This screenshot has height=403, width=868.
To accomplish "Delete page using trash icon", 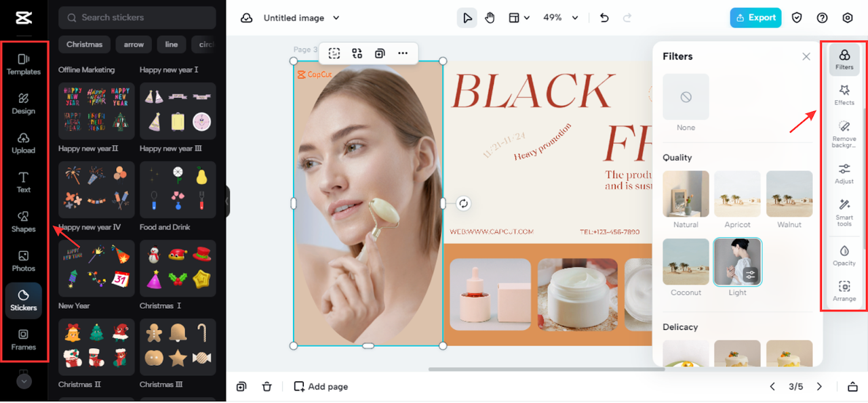I will click(267, 387).
